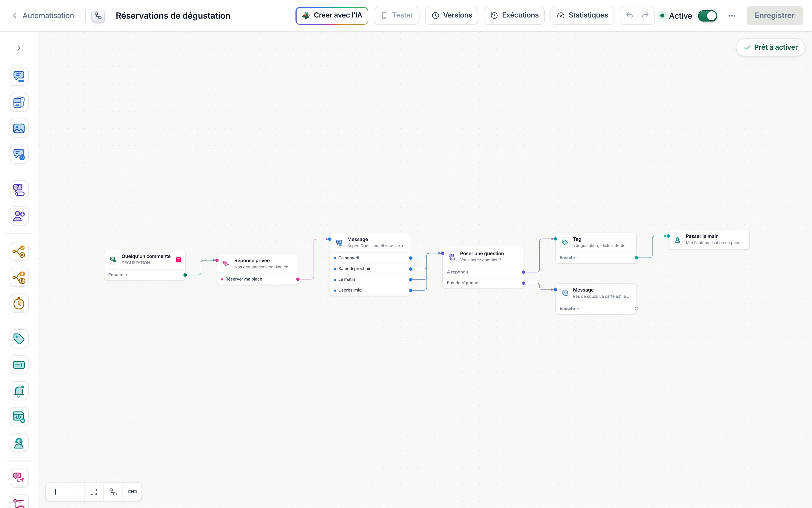Add the contact-plus block from sidebar
This screenshot has height=508, width=812.
click(x=19, y=216)
